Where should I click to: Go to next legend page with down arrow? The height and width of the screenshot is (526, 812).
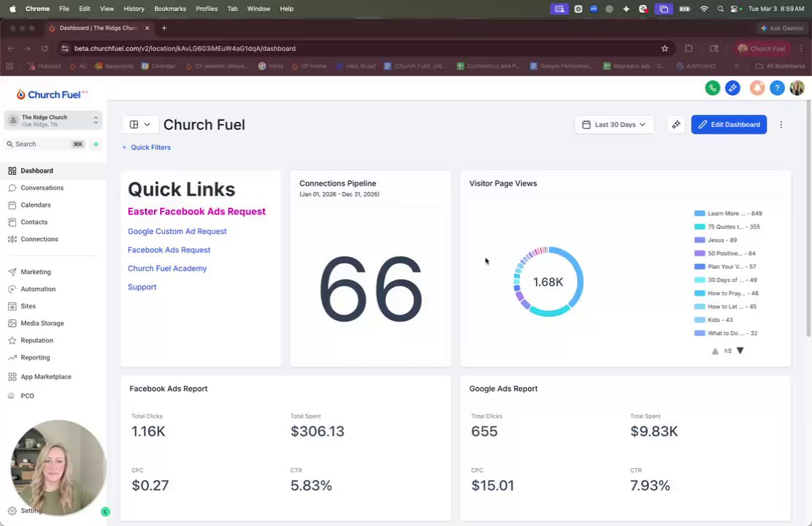(x=740, y=351)
